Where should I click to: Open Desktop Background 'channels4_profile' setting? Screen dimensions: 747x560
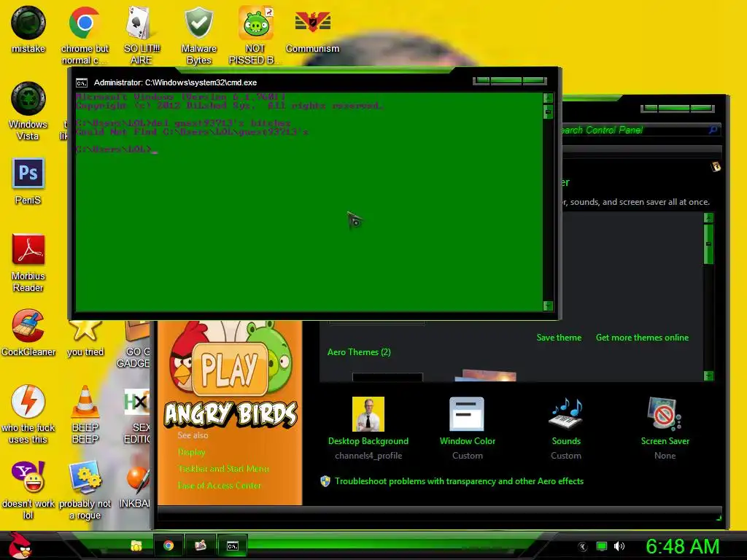tap(368, 428)
